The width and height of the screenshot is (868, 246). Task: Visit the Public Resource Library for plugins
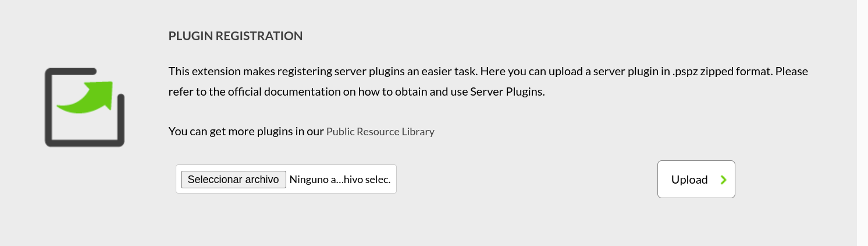pos(380,131)
